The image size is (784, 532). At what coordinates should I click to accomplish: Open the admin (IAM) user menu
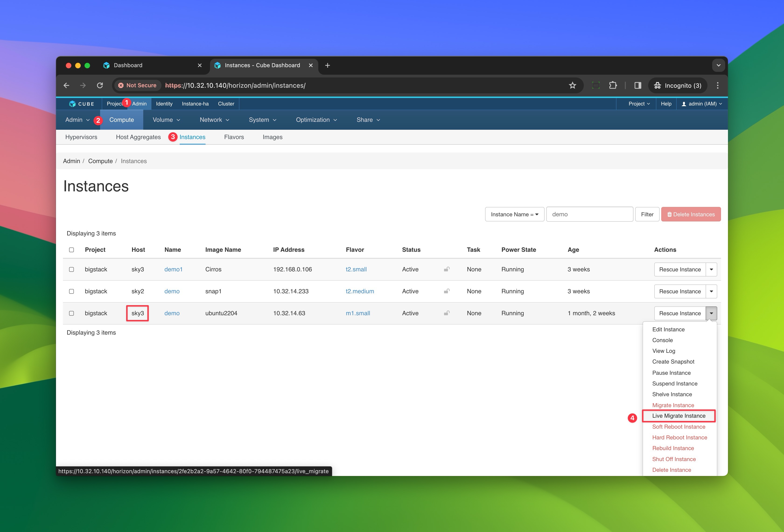coord(702,104)
